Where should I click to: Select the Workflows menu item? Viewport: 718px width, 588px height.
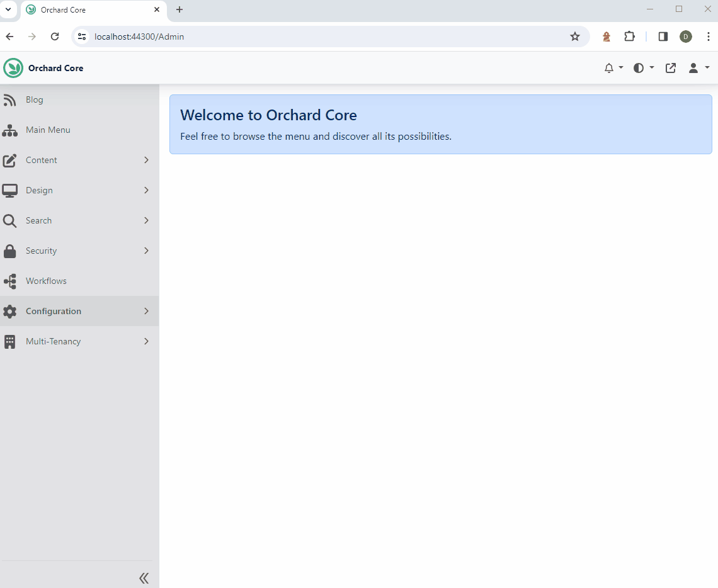(x=79, y=281)
